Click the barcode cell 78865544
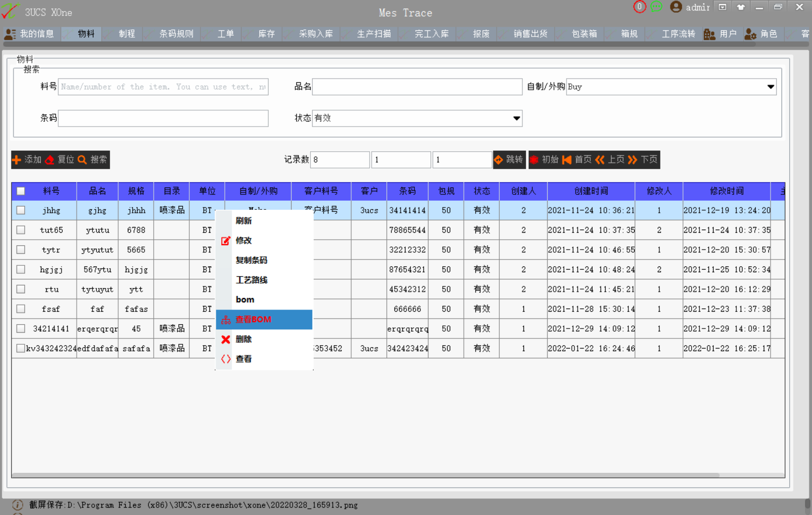 407,230
